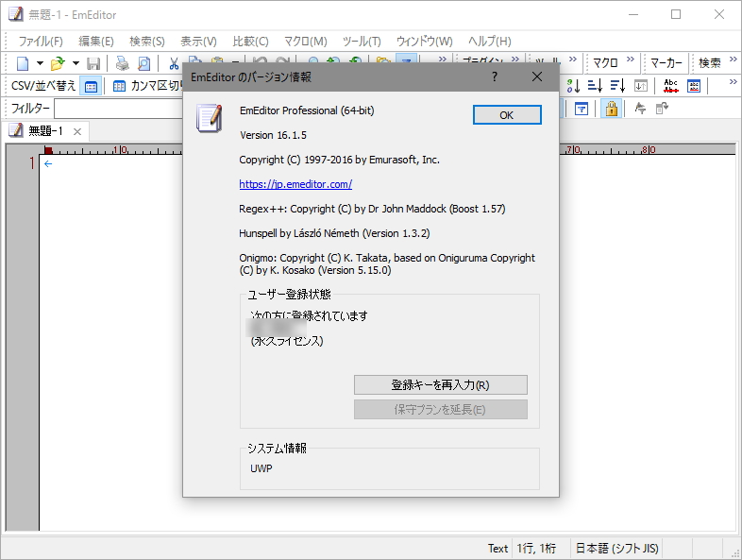Open the https://jp.emeditor.com/ link
The height and width of the screenshot is (560, 742).
pos(295,184)
